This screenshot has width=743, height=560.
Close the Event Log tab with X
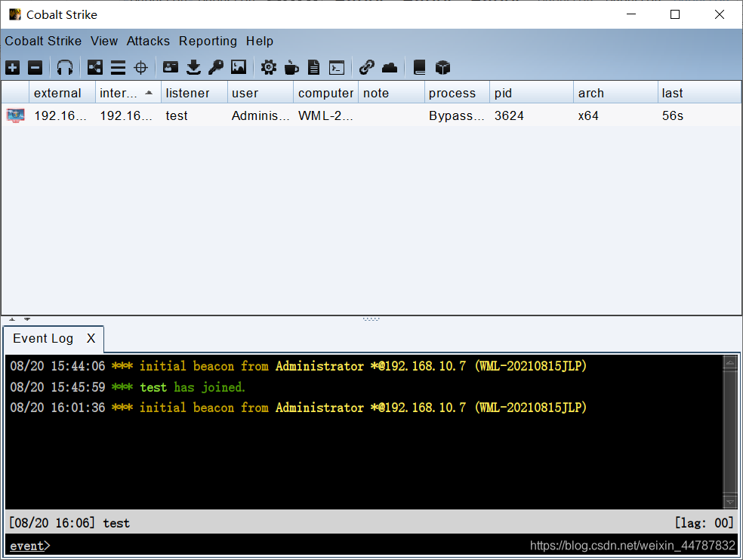point(91,338)
